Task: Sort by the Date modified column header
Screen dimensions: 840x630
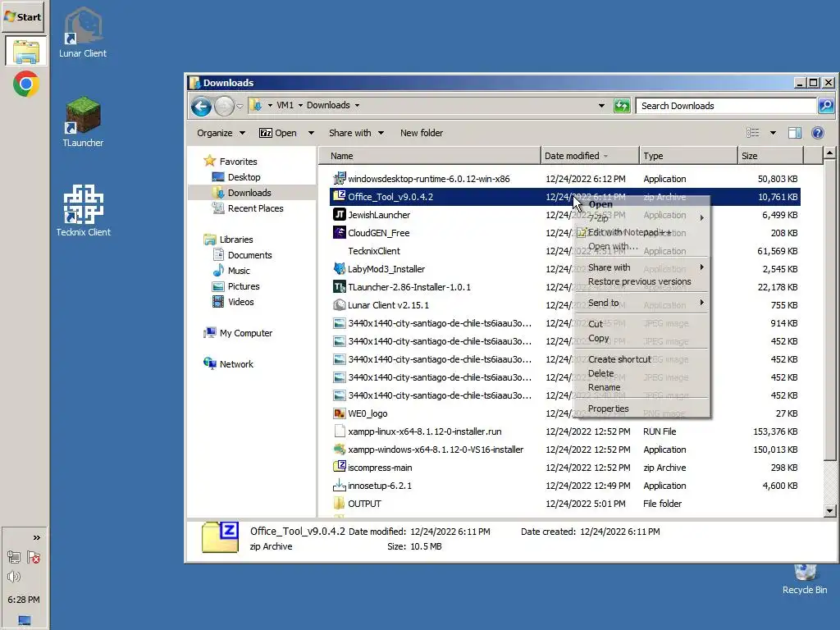Action: (x=590, y=156)
